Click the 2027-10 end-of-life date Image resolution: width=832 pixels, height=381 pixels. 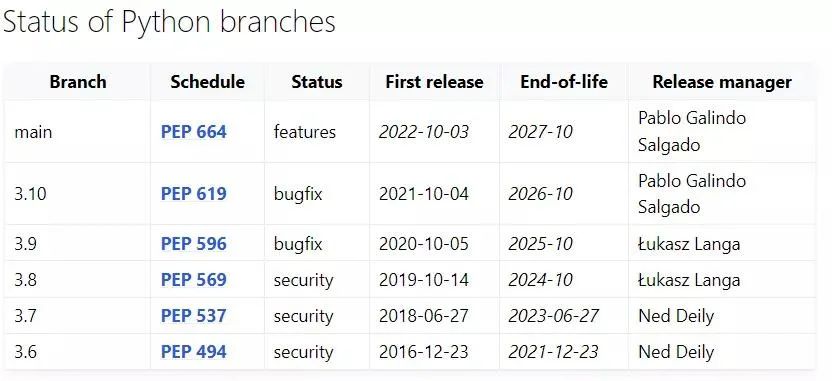coord(541,132)
